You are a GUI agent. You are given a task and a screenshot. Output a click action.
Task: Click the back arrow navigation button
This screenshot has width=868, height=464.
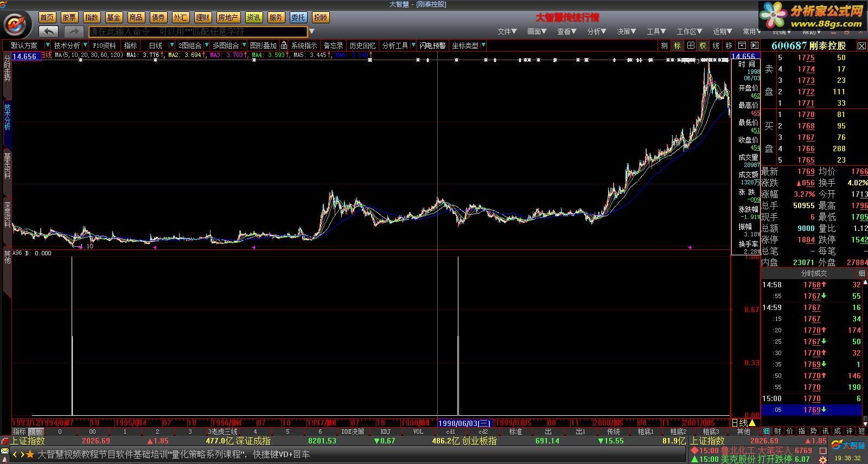tap(48, 31)
